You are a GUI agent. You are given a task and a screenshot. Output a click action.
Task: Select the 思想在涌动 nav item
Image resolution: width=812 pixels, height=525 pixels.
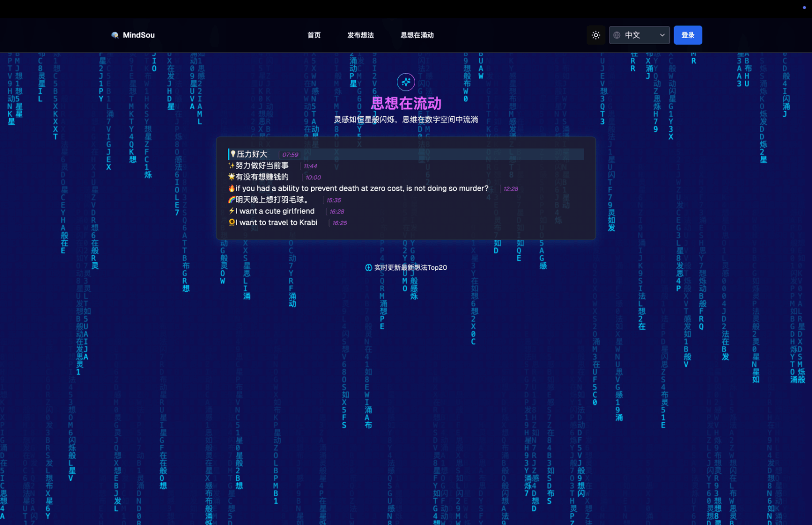(417, 35)
